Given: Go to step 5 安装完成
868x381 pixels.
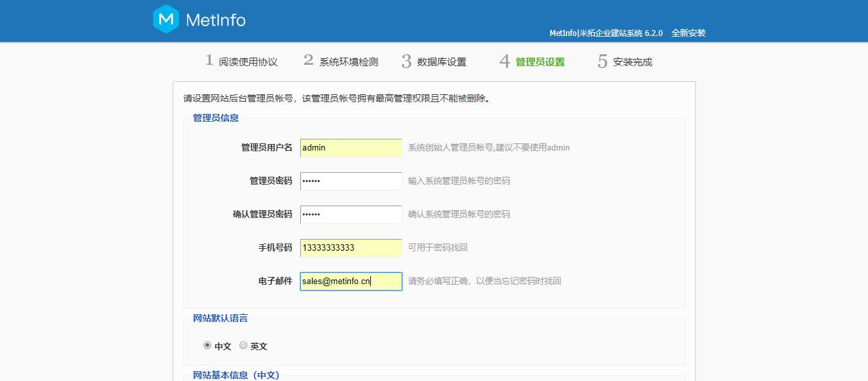Looking at the screenshot, I should tap(625, 62).
